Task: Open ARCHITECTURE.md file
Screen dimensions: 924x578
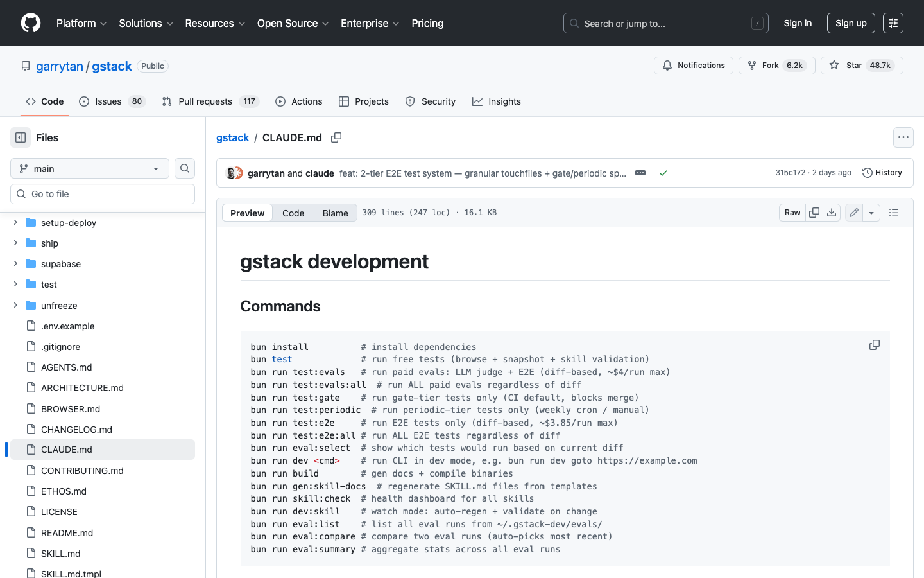Action: (82, 388)
